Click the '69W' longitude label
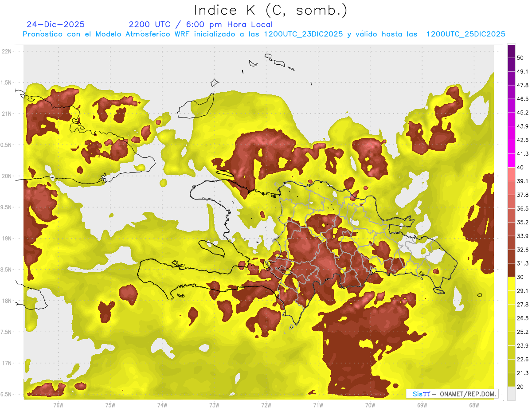532x411 pixels. pos(422,405)
